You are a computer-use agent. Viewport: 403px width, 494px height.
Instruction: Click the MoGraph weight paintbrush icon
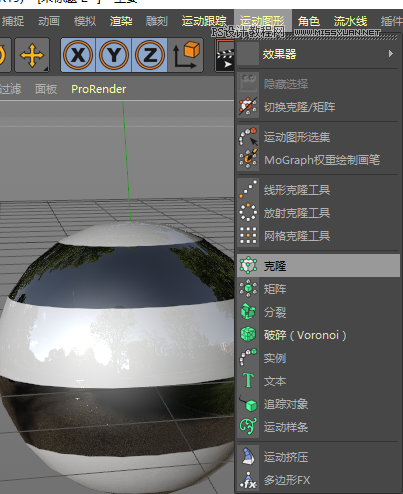(248, 158)
